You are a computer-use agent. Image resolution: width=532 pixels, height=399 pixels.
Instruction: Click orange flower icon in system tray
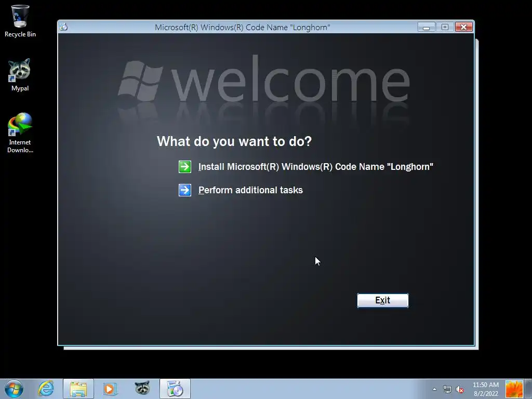click(514, 389)
